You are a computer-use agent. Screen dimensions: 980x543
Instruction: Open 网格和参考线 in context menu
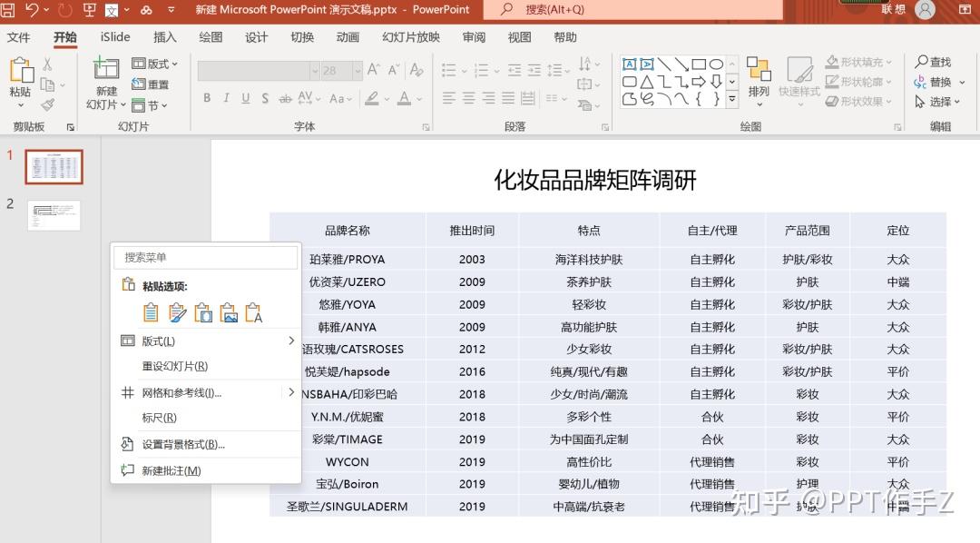(x=206, y=393)
